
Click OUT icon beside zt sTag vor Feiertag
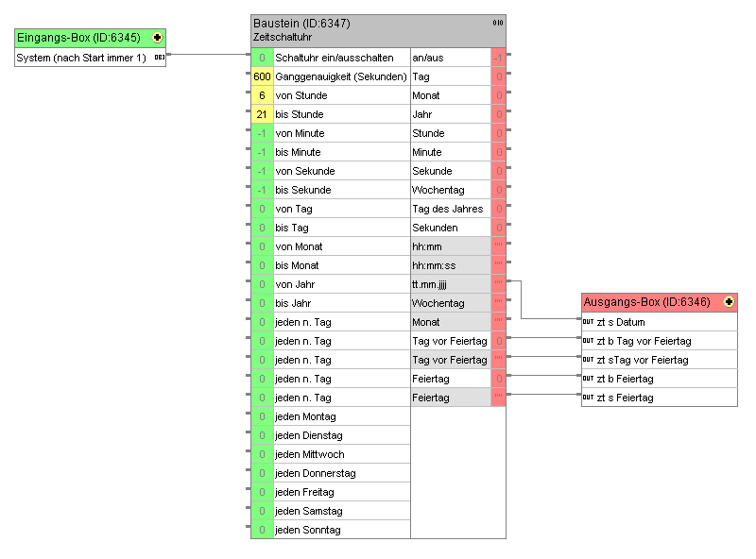[588, 360]
